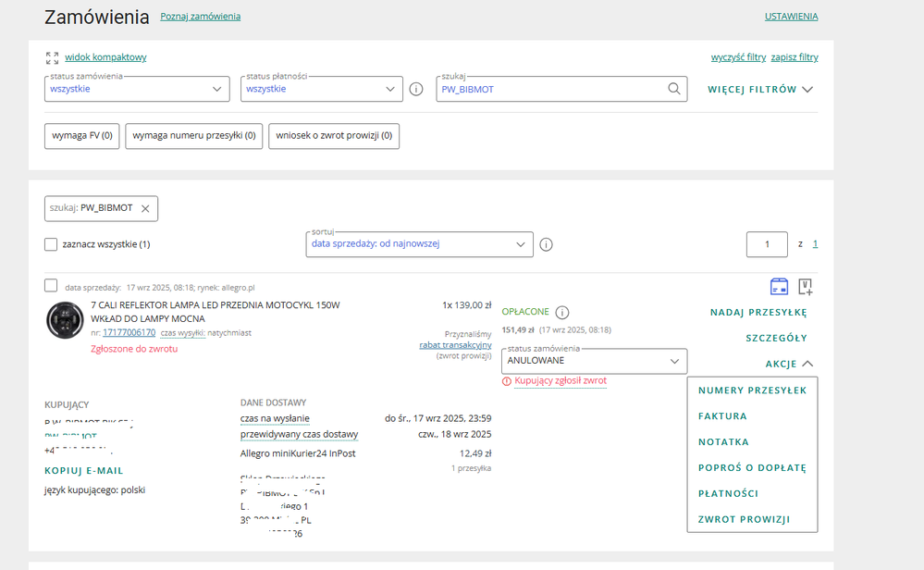Click info icon beside OPŁACONE label
Viewport: 924px width, 570px height.
(x=562, y=313)
